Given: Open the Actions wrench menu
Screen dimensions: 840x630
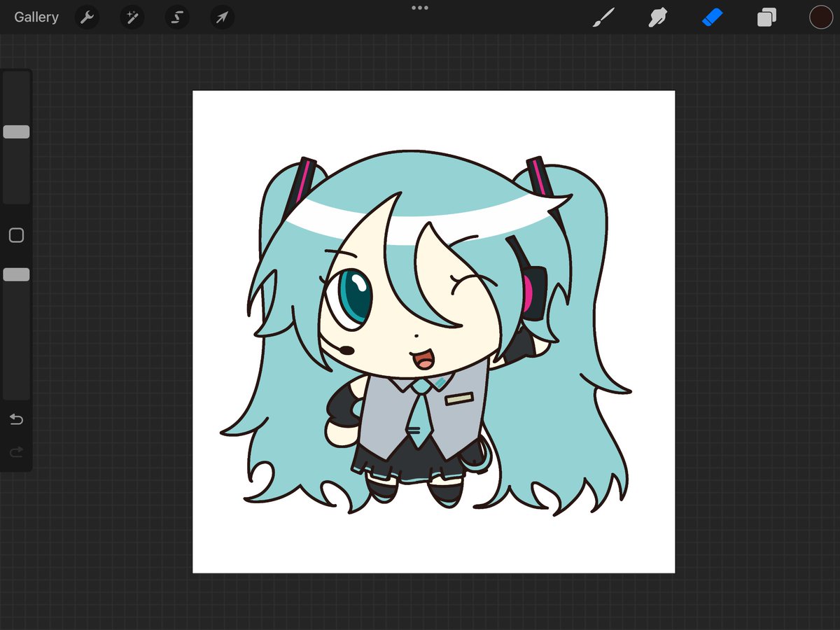Looking at the screenshot, I should (x=87, y=17).
